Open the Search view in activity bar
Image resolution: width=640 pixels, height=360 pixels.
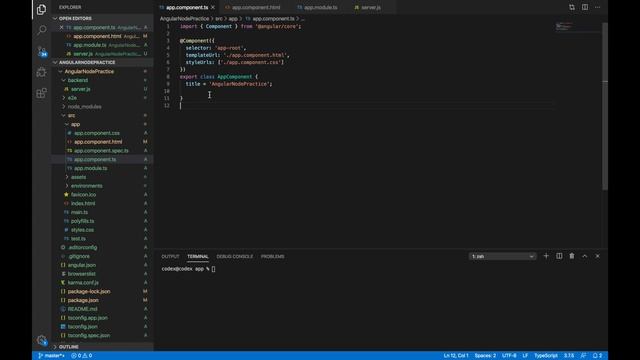point(41,30)
